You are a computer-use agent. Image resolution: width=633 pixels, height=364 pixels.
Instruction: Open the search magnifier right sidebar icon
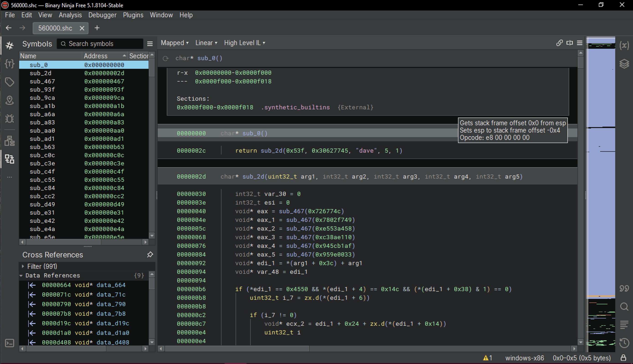click(624, 307)
